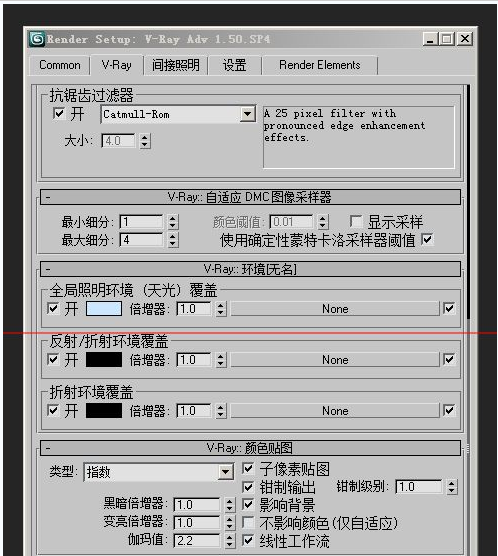Toggle the 子像素贴图 checkbox
The height and width of the screenshot is (556, 498).
(x=248, y=469)
